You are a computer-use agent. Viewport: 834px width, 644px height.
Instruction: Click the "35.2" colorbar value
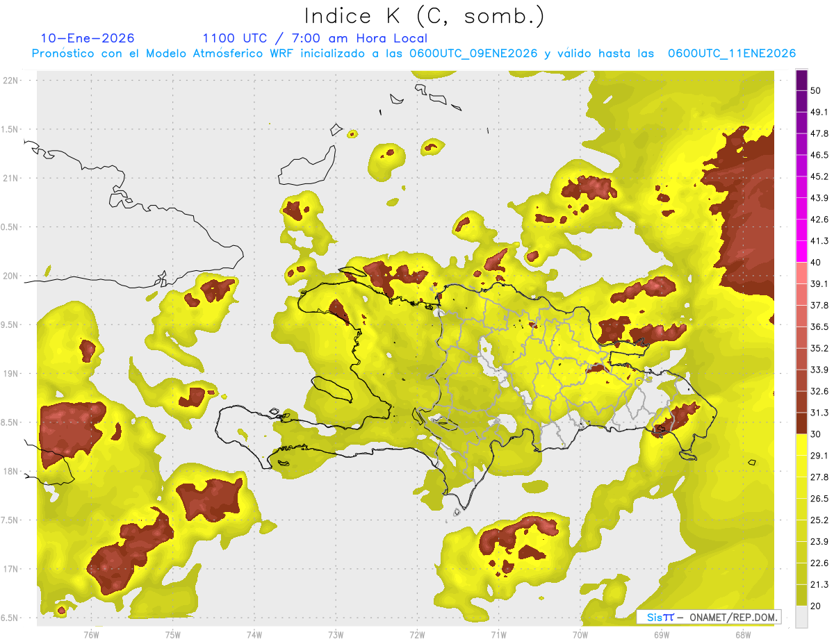coord(819,348)
